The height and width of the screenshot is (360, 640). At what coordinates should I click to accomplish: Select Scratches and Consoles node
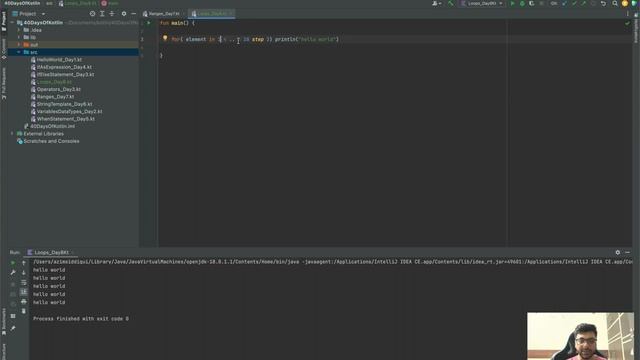(x=48, y=141)
